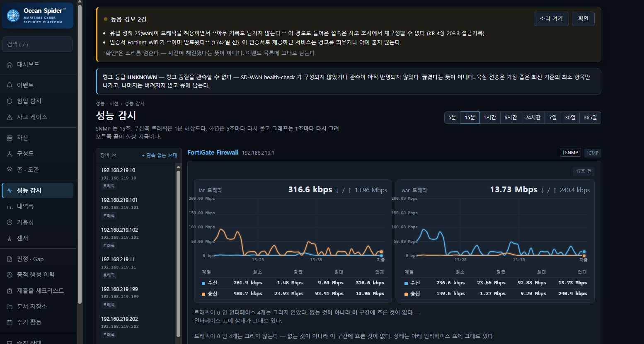Select device 192.168.219.202 in list

click(136, 327)
